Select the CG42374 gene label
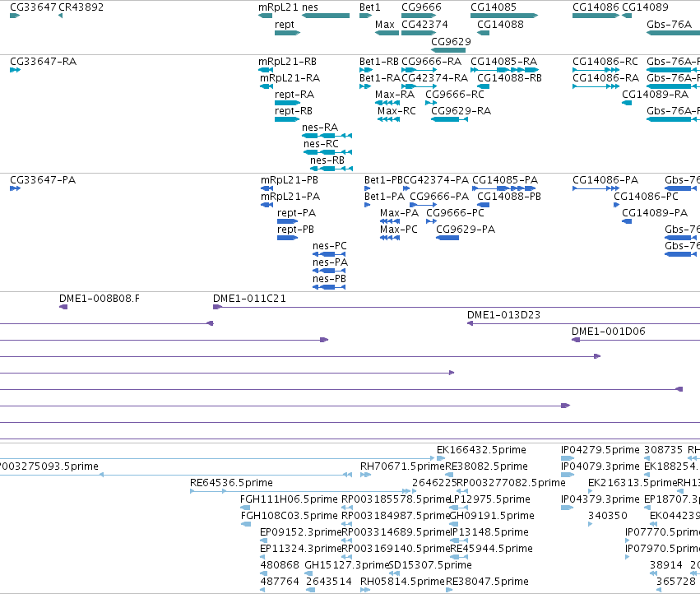 coord(424,25)
